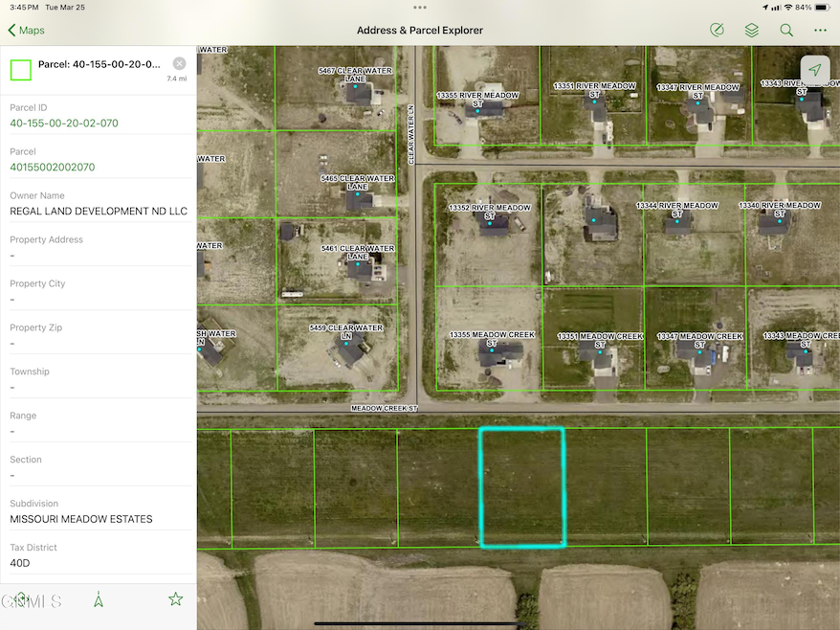Expand the truncated parcel title 40-155-00-20-0...
840x630 pixels.
(100, 64)
